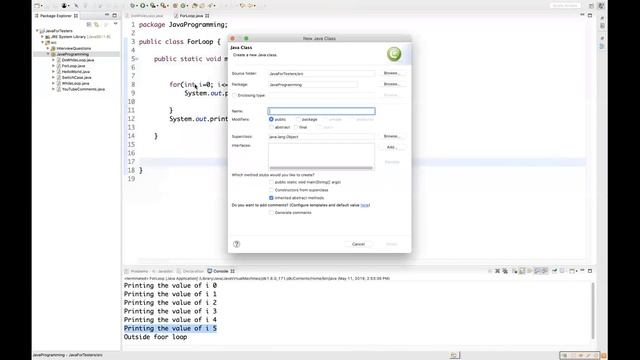Click the green Run button in the main toolbar
This screenshot has width=640, height=360.
coord(142,6)
